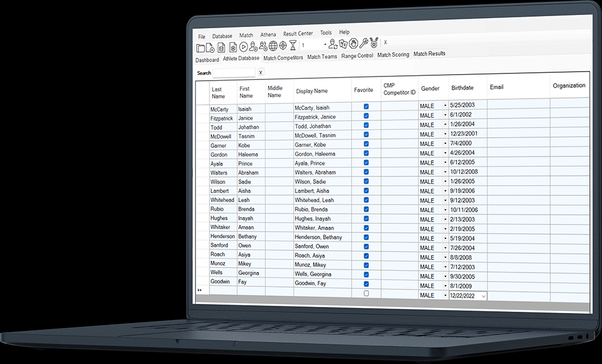Open Gender dropdown for Lambert row

(445, 191)
